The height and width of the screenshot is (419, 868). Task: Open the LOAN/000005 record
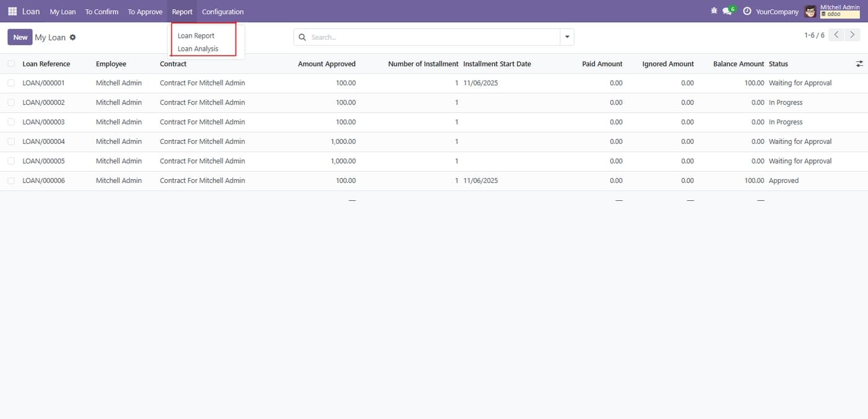43,161
